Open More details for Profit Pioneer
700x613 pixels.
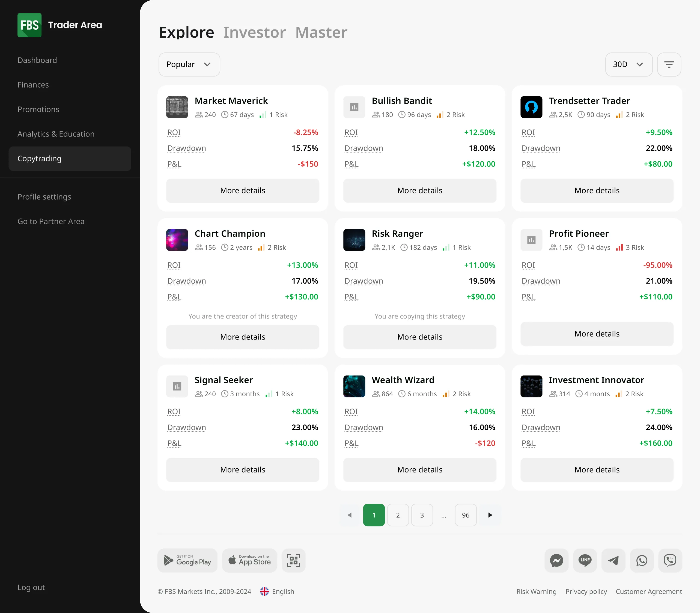pos(597,334)
